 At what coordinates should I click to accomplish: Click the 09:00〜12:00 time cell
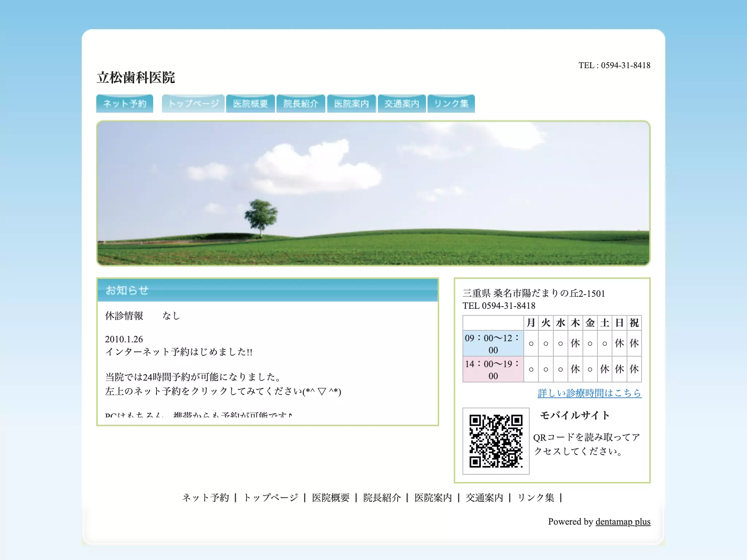click(x=493, y=343)
